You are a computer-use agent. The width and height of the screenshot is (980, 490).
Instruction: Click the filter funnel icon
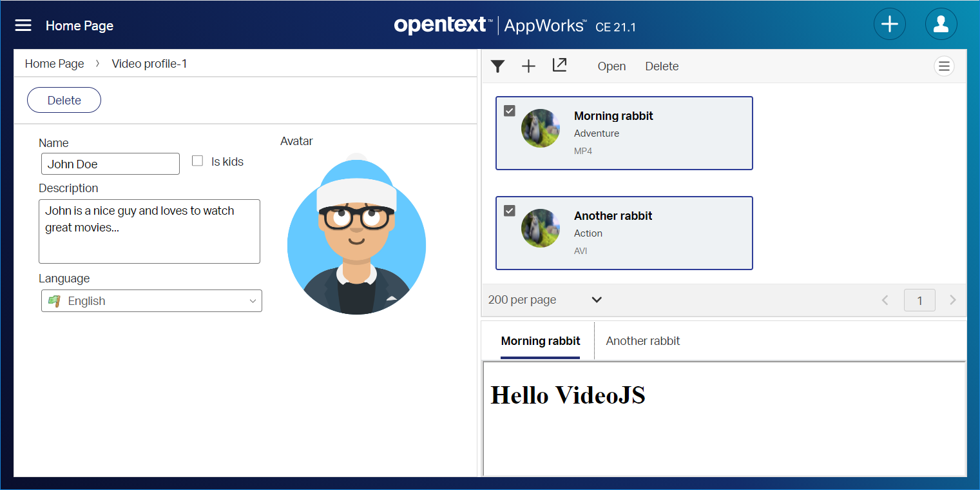[x=497, y=66]
